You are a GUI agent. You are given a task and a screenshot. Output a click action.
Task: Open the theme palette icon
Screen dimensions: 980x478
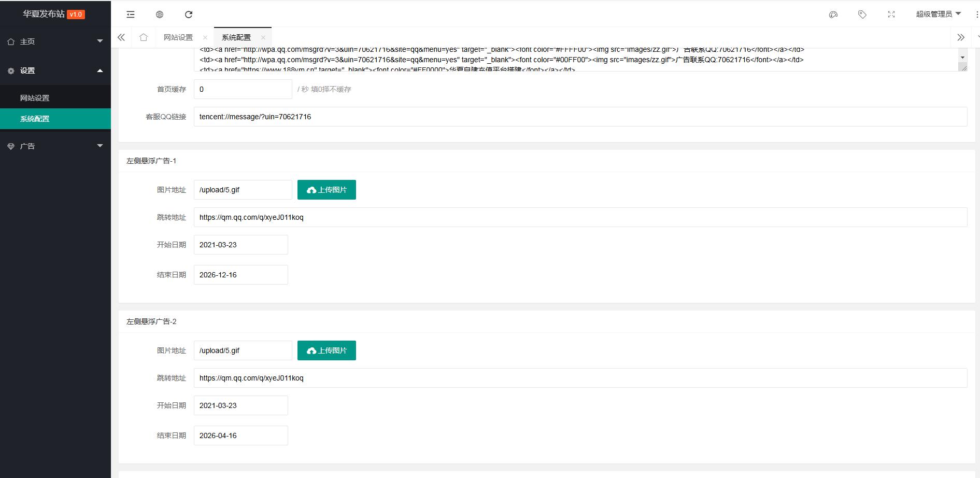[833, 15]
